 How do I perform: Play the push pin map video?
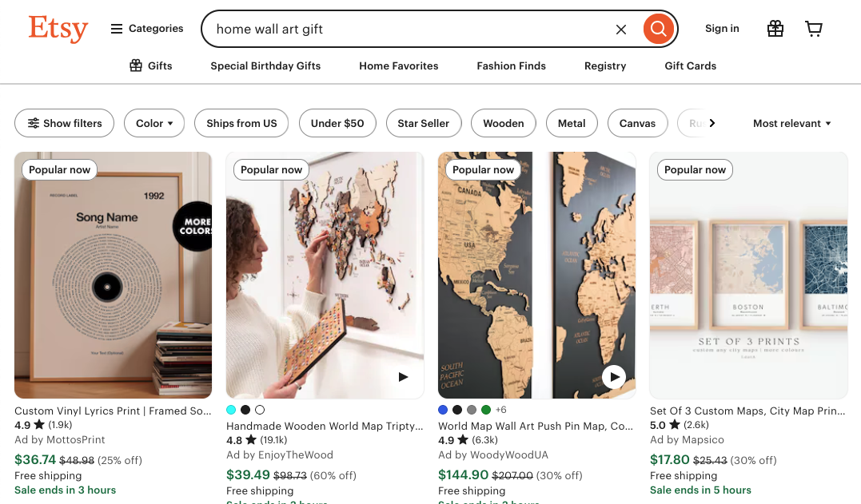coord(613,377)
